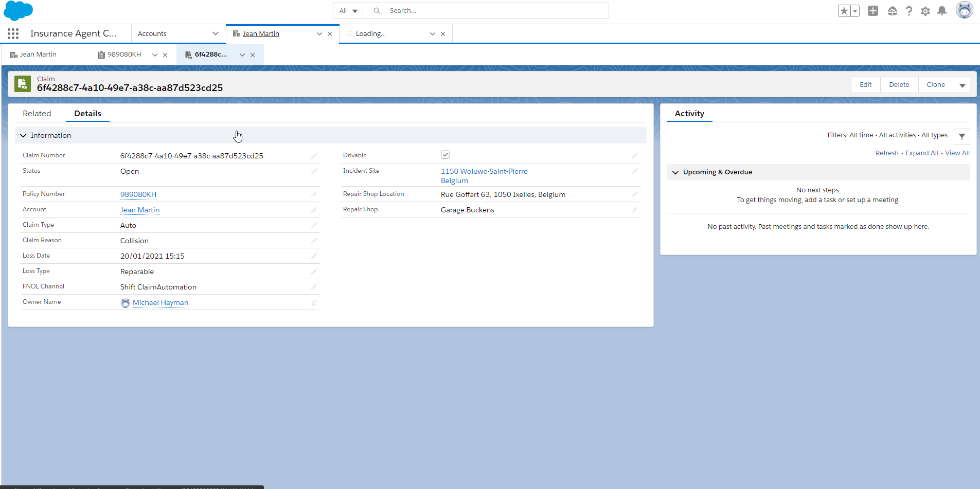Click the activity filter funnel icon
The width and height of the screenshot is (980, 489).
point(961,136)
